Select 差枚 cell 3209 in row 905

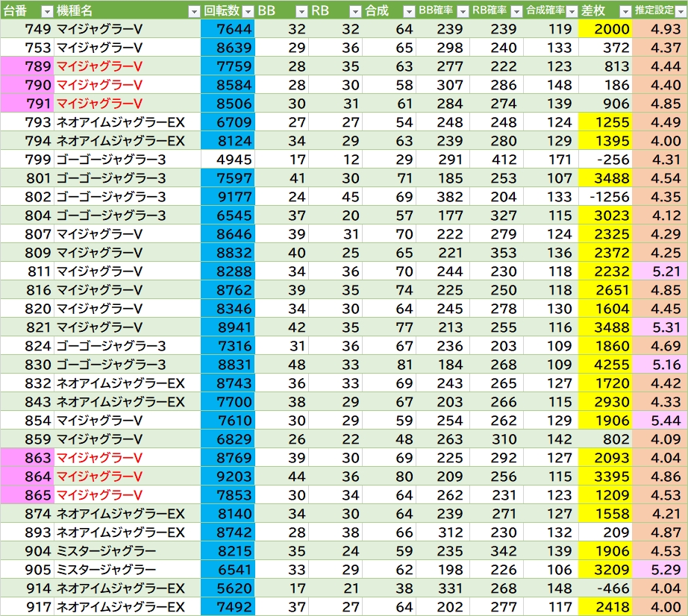point(605,570)
